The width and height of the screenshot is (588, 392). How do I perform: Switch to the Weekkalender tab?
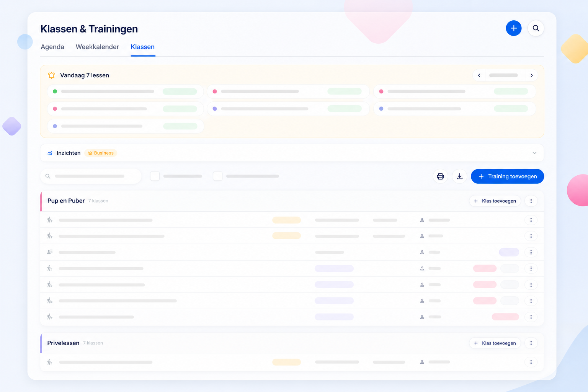coord(97,47)
